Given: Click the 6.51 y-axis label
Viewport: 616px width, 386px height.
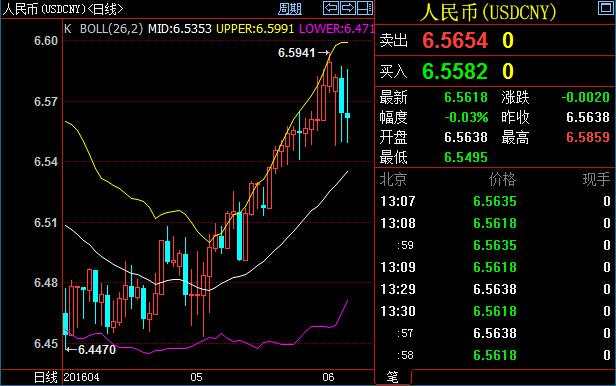Looking at the screenshot, I should pyautogui.click(x=46, y=223).
